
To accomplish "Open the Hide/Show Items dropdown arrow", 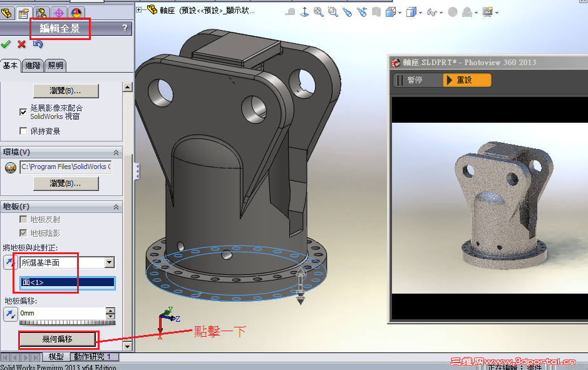I will click(x=441, y=13).
